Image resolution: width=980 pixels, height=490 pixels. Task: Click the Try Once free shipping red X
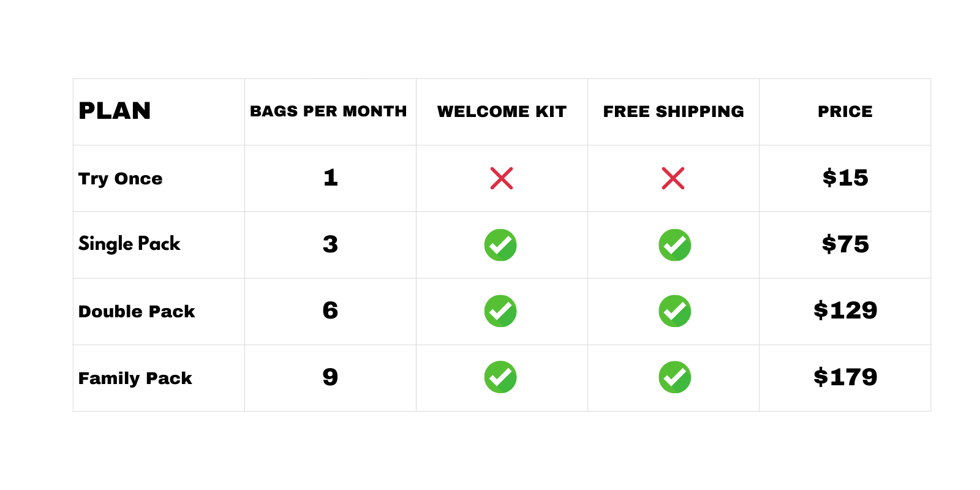click(x=673, y=178)
